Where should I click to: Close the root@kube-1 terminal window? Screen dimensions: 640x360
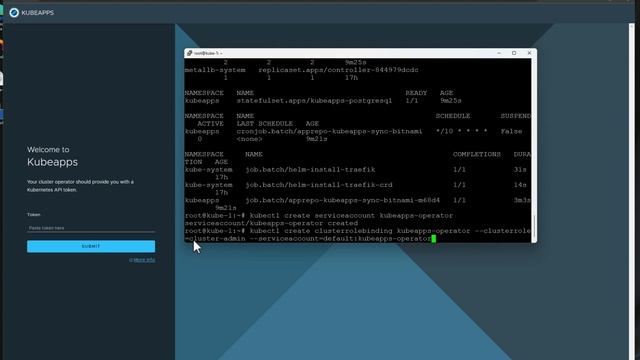point(529,53)
